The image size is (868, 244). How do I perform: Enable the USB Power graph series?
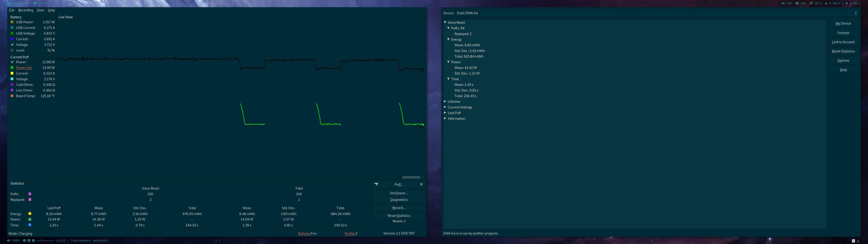coord(12,22)
